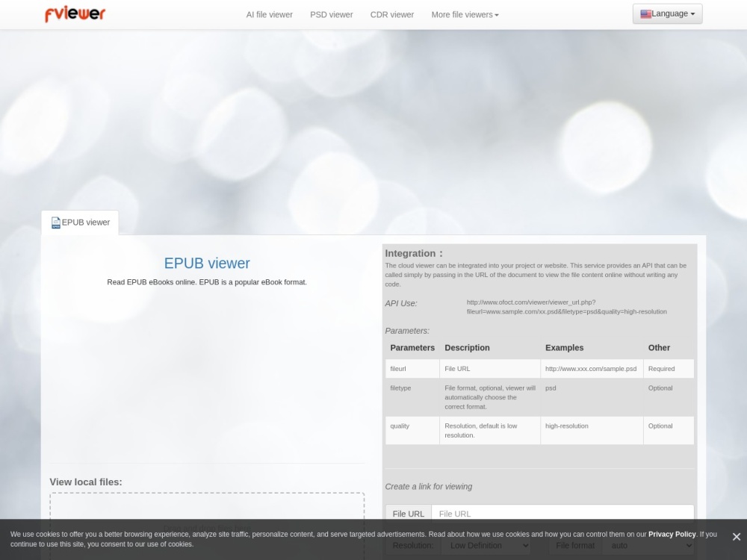The height and width of the screenshot is (560, 747).
Task: Click the 'quality' parameter cell
Action: (412, 431)
